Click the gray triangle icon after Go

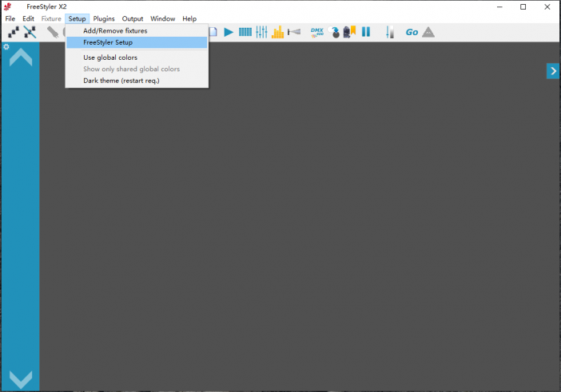(x=428, y=32)
